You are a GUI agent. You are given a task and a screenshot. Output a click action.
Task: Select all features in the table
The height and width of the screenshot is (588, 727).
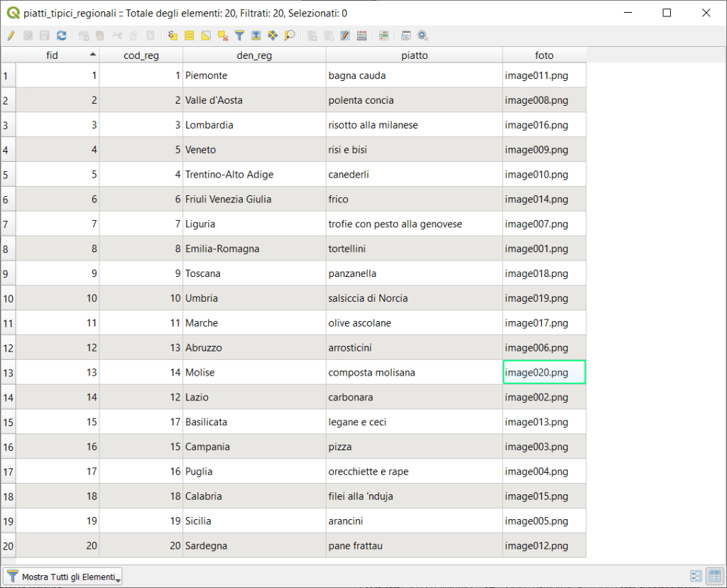tap(190, 36)
